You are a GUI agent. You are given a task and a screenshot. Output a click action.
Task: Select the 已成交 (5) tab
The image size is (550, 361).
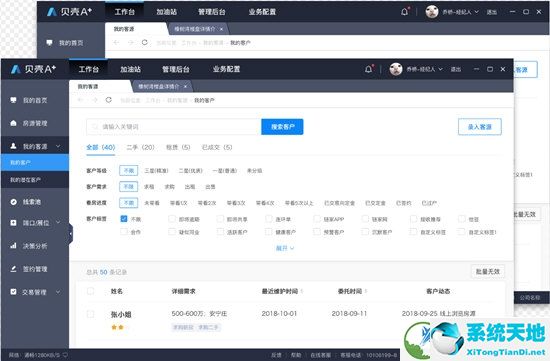pyautogui.click(x=217, y=147)
